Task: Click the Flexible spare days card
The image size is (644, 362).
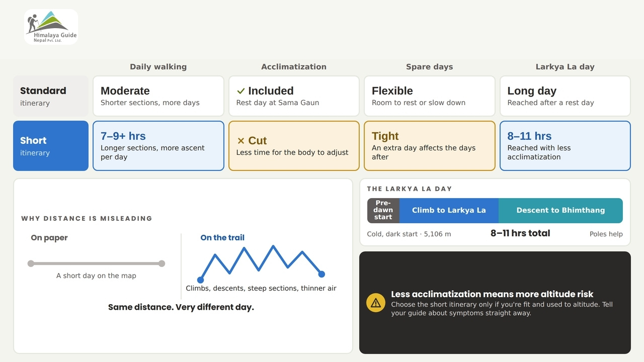Action: pyautogui.click(x=430, y=96)
